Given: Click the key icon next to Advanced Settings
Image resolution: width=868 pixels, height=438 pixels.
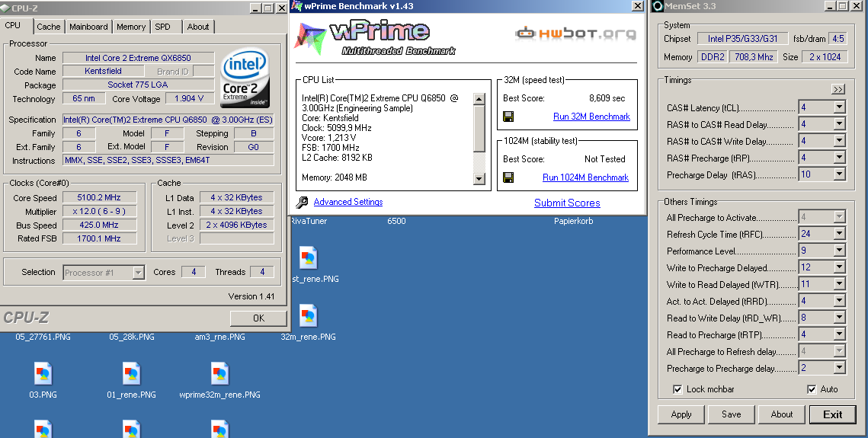Looking at the screenshot, I should coord(302,202).
